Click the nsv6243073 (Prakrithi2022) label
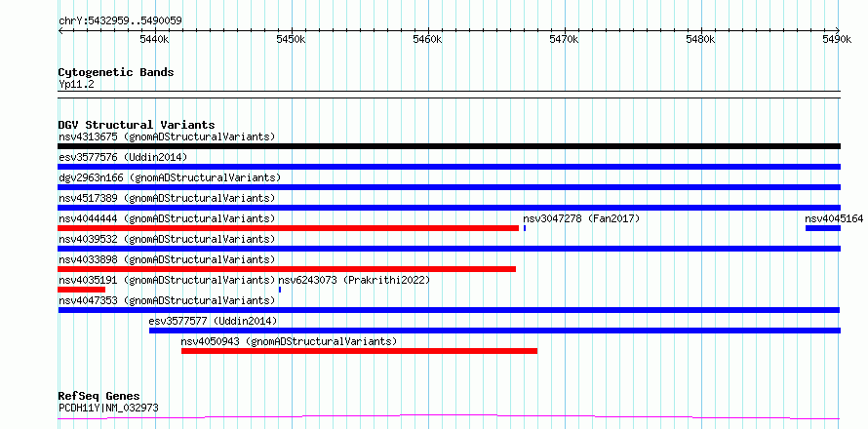Screen dimensions: 868x429 [354, 280]
